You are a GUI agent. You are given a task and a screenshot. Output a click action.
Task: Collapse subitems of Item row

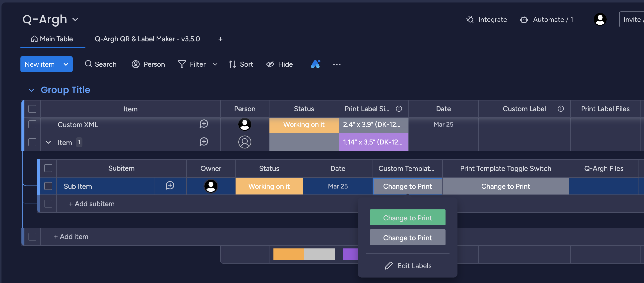point(48,142)
